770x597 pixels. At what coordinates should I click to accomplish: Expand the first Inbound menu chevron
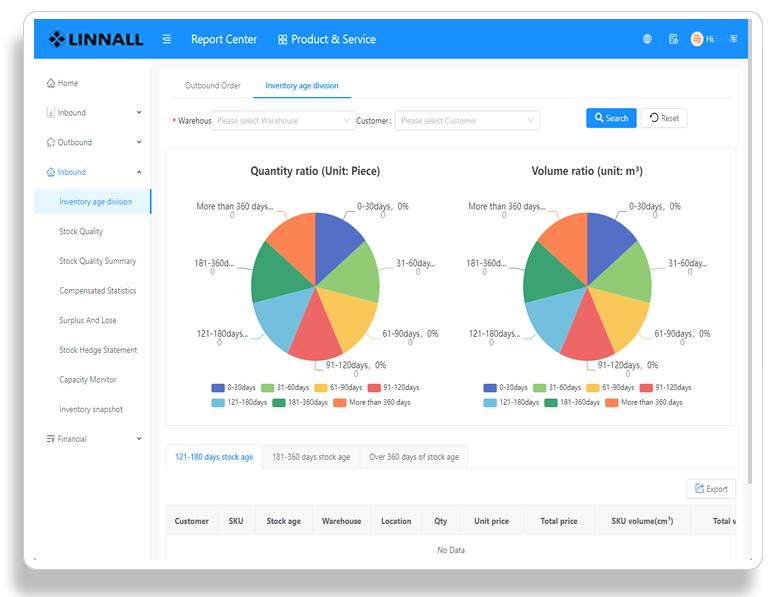coord(139,112)
